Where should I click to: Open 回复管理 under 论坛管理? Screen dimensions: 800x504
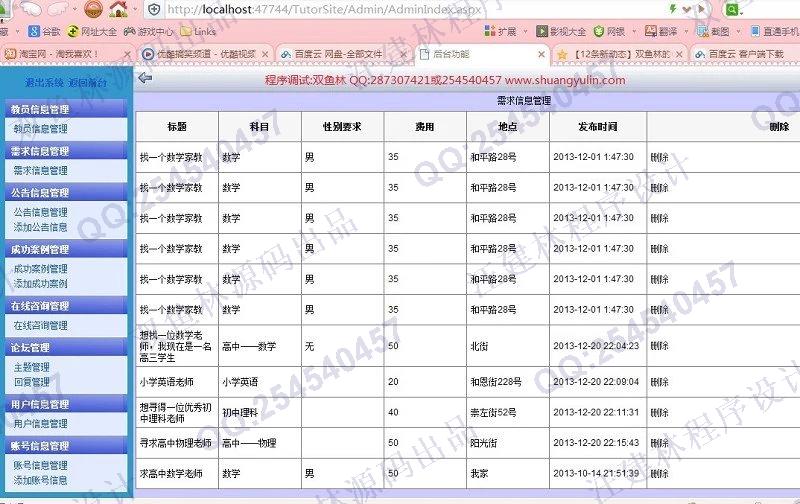click(x=32, y=382)
